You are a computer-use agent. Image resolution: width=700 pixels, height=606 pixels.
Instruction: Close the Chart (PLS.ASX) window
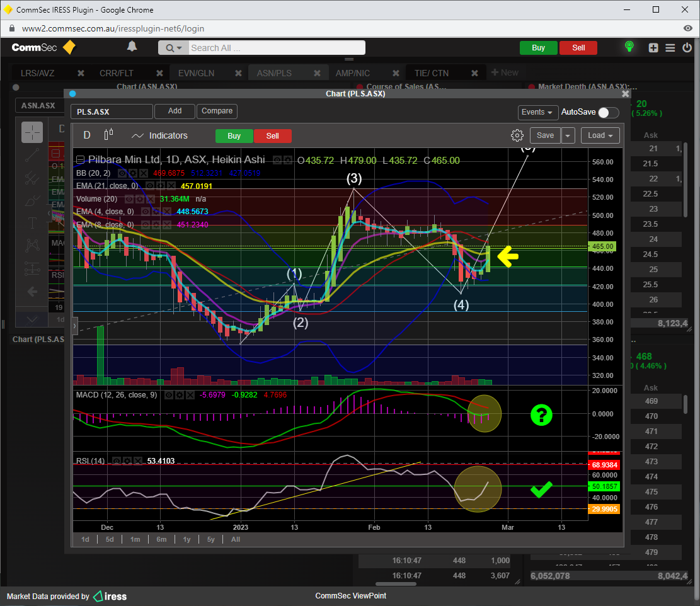pyautogui.click(x=625, y=94)
